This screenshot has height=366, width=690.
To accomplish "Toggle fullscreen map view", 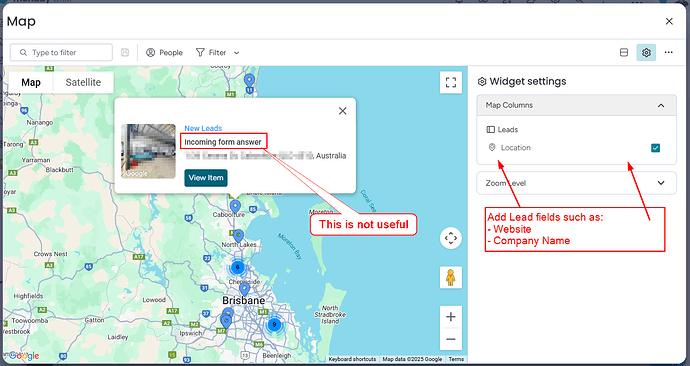I will tap(451, 82).
